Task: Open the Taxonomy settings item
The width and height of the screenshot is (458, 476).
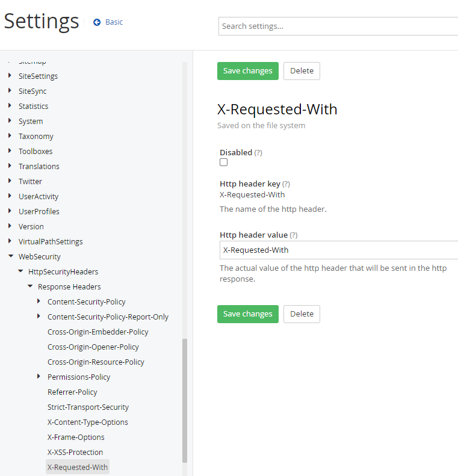Action: click(36, 137)
